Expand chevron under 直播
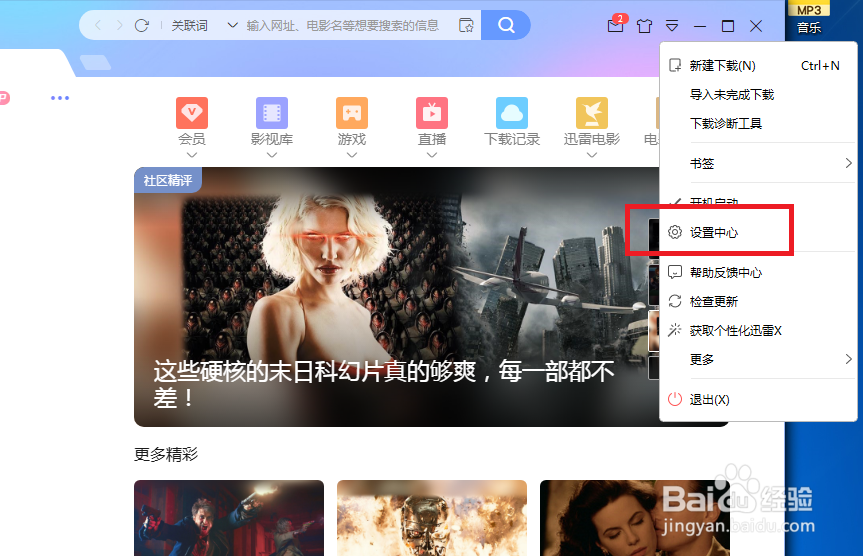 pos(432,155)
